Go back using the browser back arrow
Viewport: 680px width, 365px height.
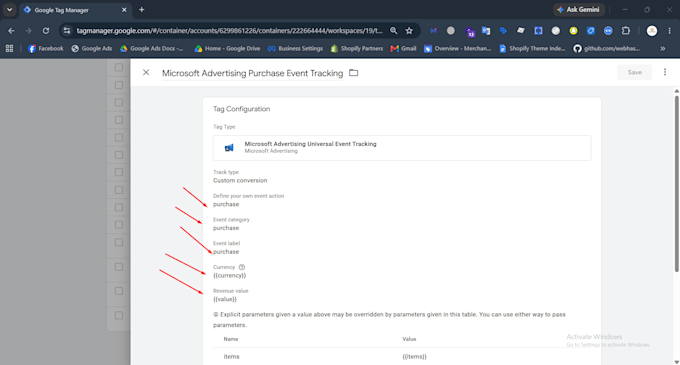[11, 31]
